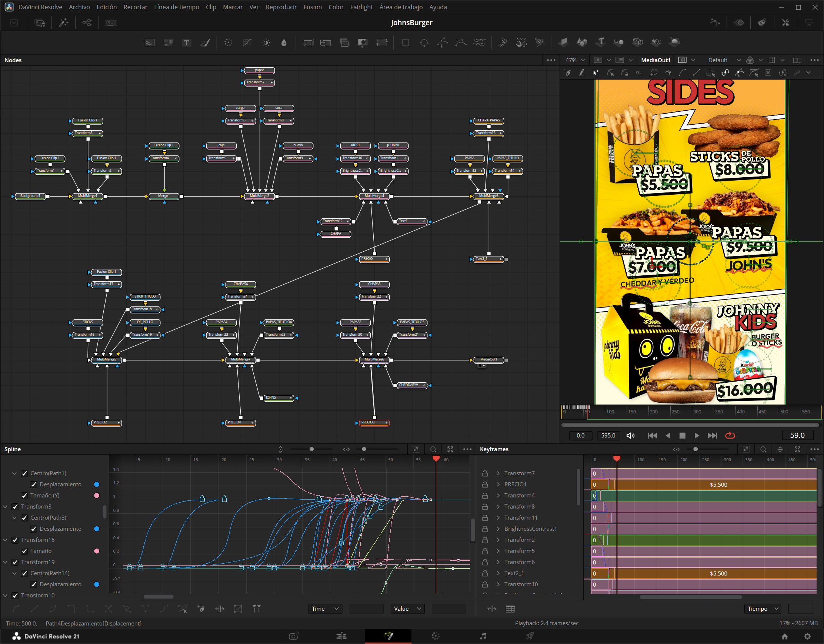Lock the PRECIO1 keyframe track
This screenshot has height=644, width=824.
coord(485,484)
